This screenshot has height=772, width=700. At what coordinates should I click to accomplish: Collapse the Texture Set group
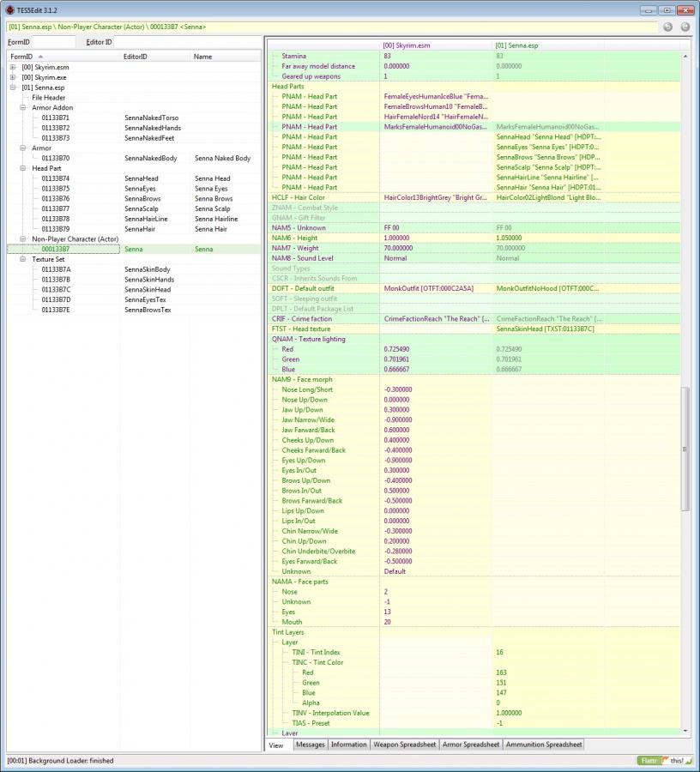point(23,259)
